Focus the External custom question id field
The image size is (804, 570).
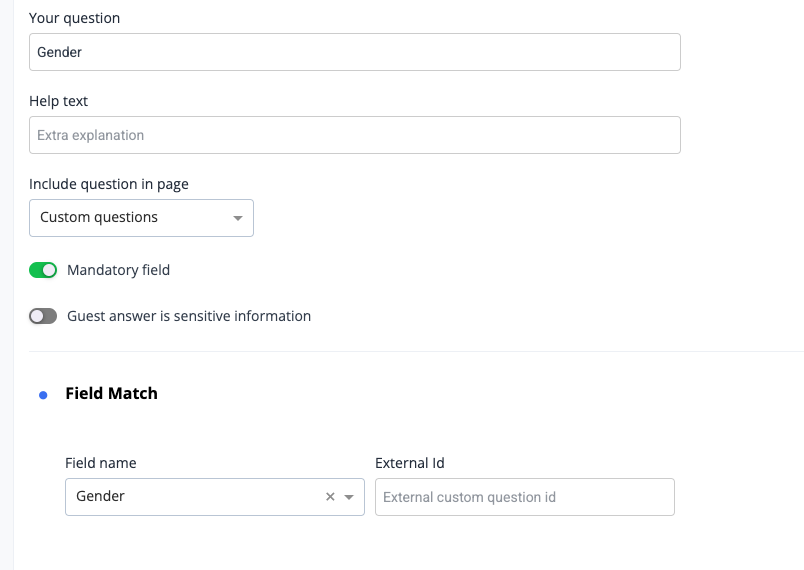tap(525, 497)
